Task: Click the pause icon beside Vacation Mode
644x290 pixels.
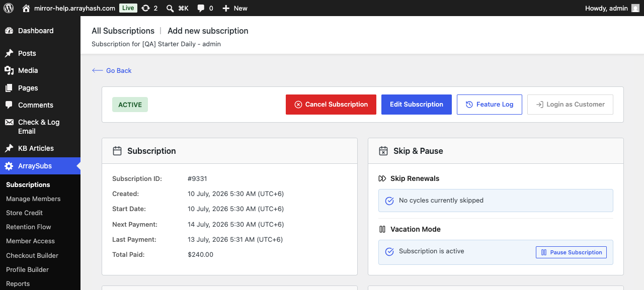Action: click(382, 229)
